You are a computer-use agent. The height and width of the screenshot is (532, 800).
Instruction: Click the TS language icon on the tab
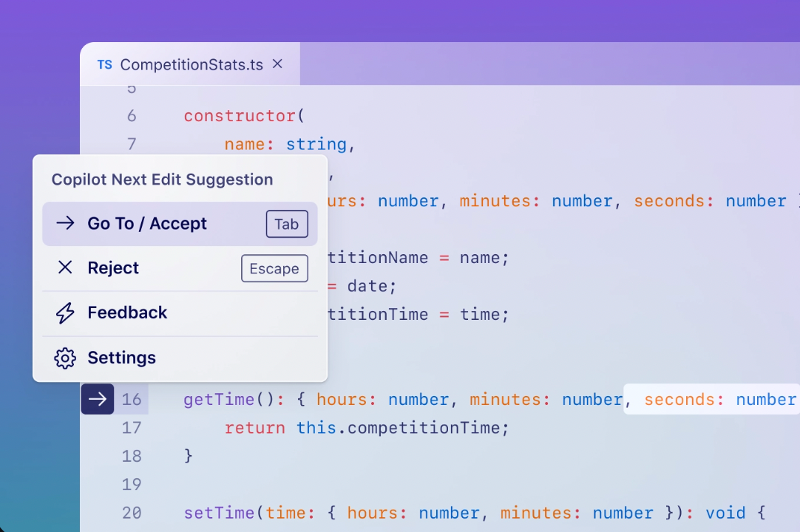[104, 64]
